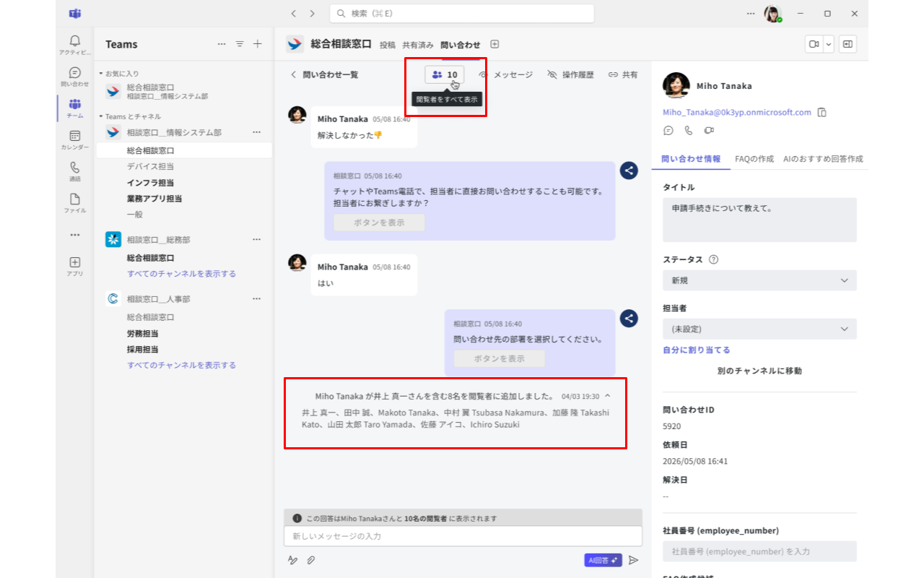Select the インフラ担当 channel
The height and width of the screenshot is (578, 924).
[x=150, y=183]
